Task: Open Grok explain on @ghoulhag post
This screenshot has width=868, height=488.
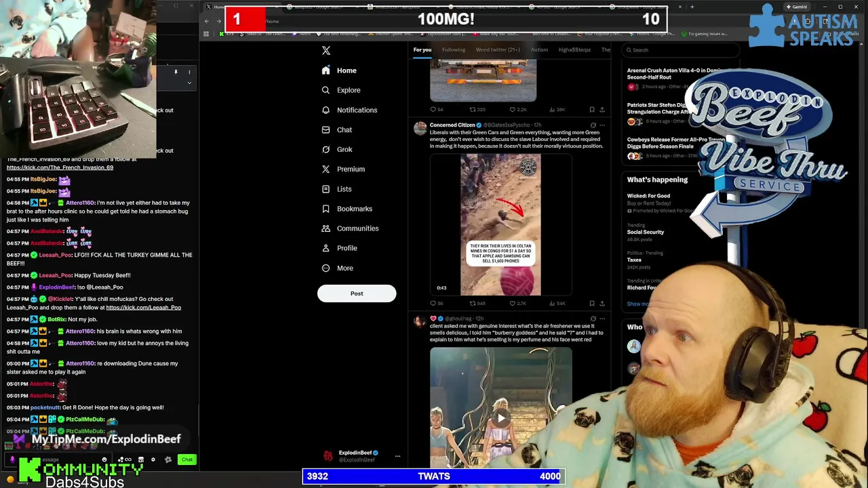Action: (x=593, y=319)
